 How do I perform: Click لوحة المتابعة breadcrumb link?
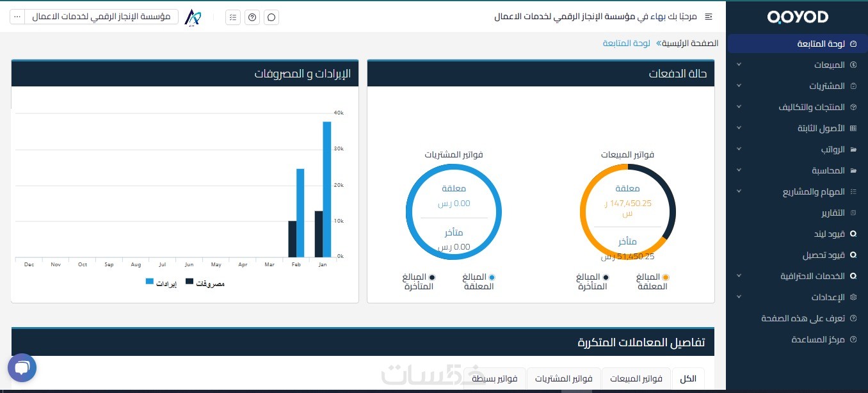(x=626, y=44)
